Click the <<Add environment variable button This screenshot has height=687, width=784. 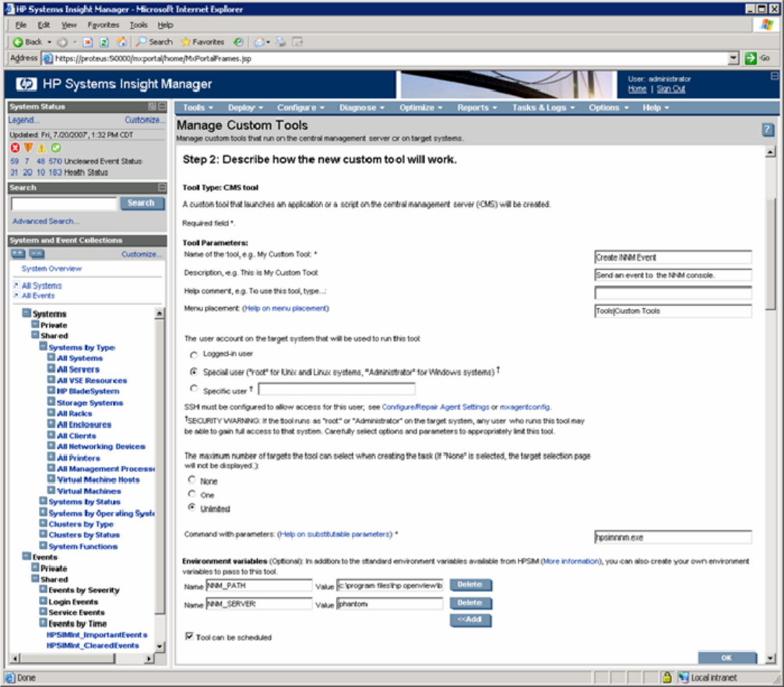pyautogui.click(x=470, y=619)
